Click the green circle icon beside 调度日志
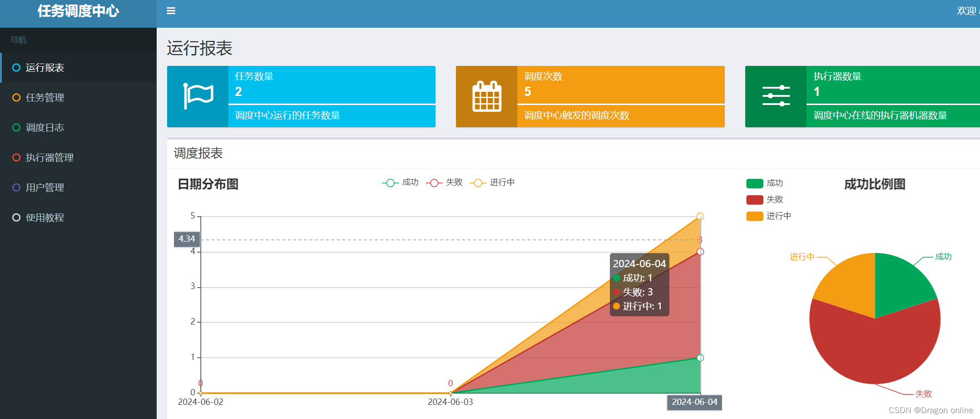This screenshot has width=980, height=419. tap(16, 128)
